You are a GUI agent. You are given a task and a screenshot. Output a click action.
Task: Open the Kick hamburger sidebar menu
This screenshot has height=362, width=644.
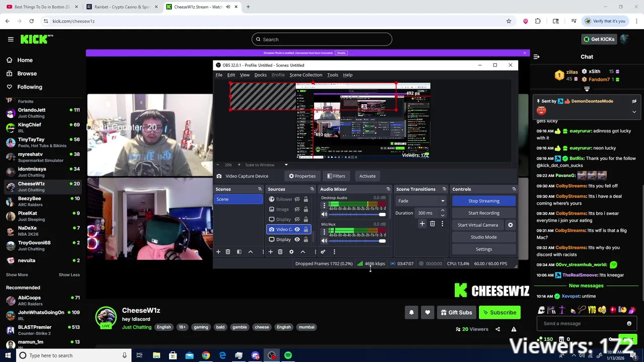point(11,39)
